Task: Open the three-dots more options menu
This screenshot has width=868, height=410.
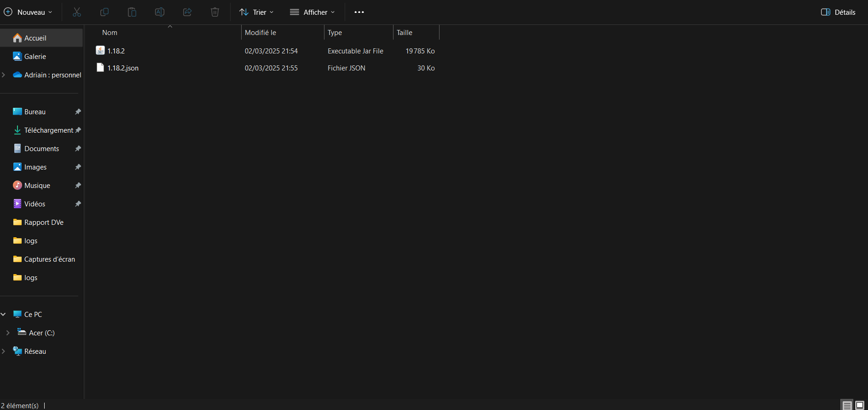Action: [359, 12]
